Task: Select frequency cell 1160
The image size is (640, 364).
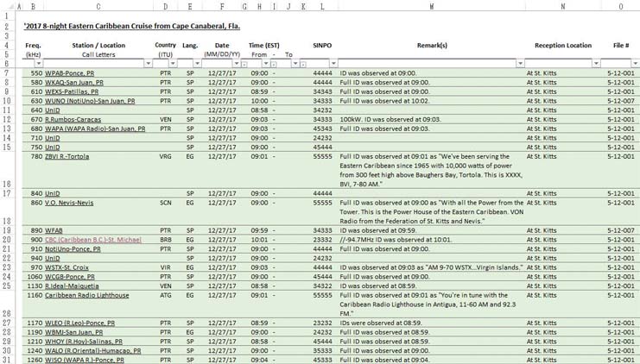Action: [x=35, y=296]
